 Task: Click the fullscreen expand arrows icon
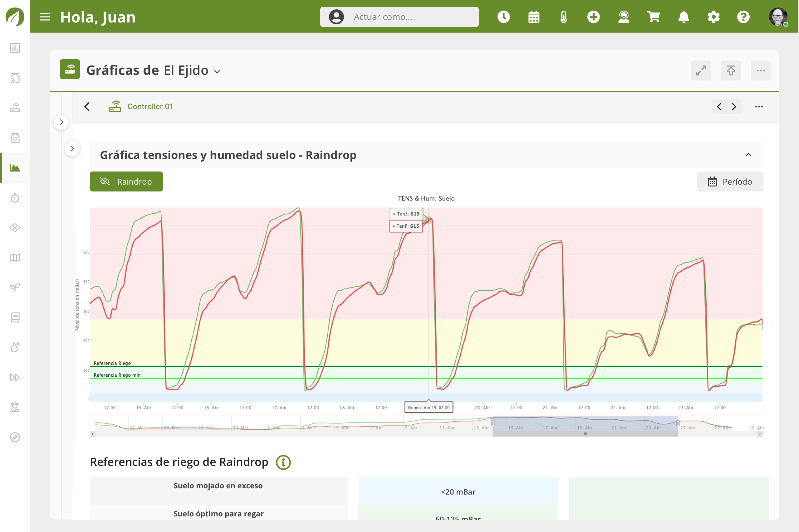point(701,70)
